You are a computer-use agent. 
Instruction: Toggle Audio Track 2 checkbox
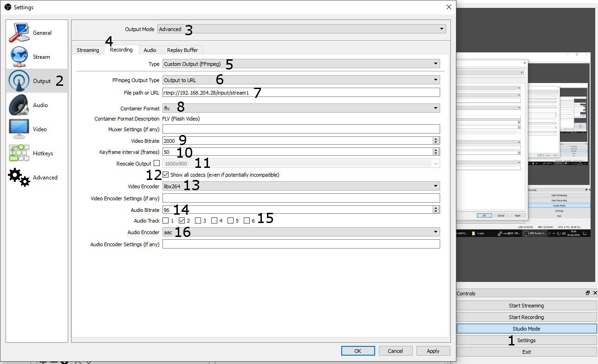[182, 221]
